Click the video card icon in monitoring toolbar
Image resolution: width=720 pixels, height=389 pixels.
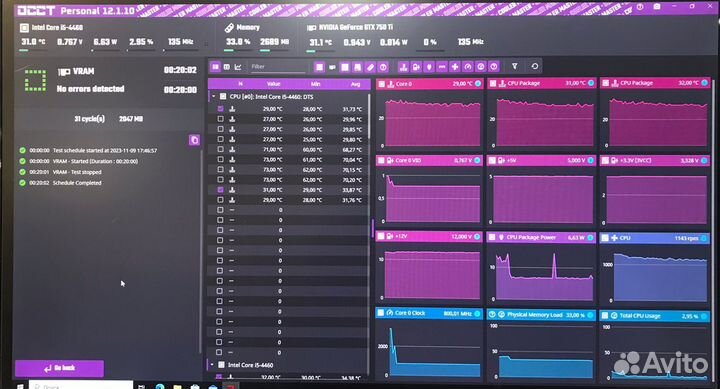click(332, 67)
